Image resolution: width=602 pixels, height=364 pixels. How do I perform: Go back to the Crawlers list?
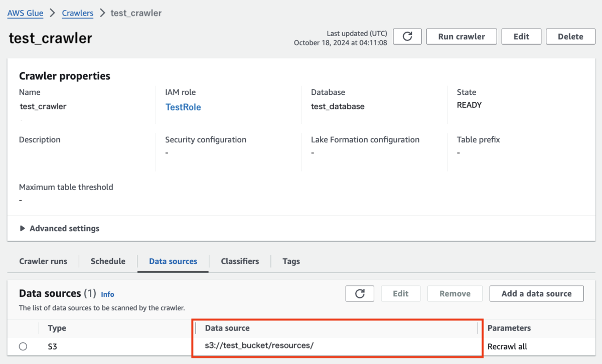point(77,13)
